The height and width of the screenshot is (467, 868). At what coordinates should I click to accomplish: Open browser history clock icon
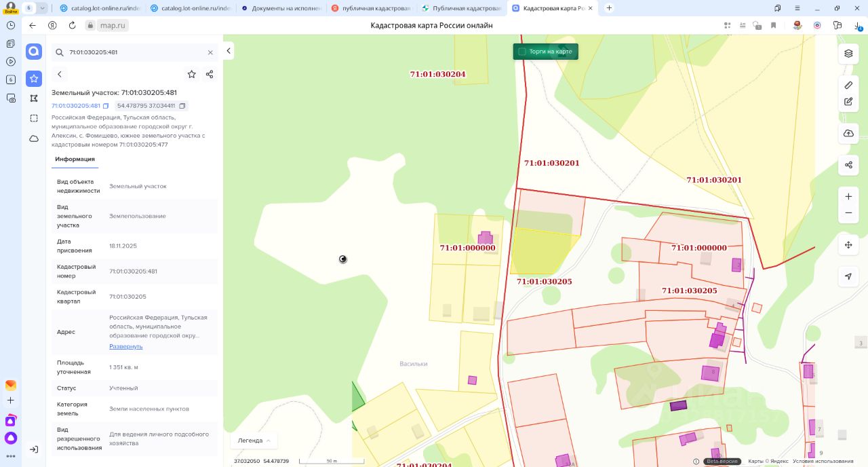(11, 25)
